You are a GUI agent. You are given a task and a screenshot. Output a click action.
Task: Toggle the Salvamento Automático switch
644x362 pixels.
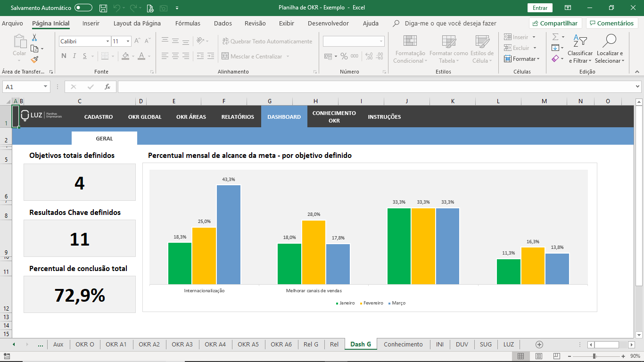[x=83, y=8]
